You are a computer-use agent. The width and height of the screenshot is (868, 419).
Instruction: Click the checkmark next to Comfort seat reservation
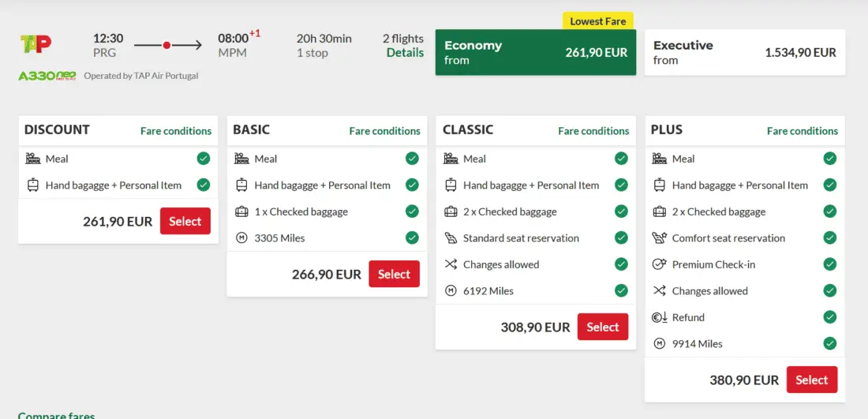coord(829,238)
